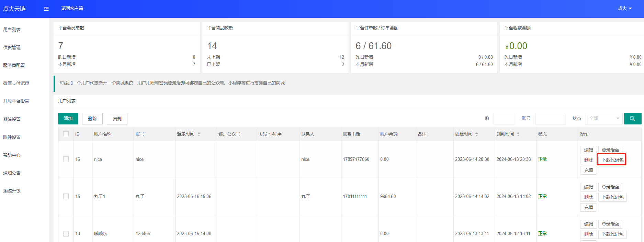Click the 正常 status in nice row
644x242 pixels.
click(542, 159)
